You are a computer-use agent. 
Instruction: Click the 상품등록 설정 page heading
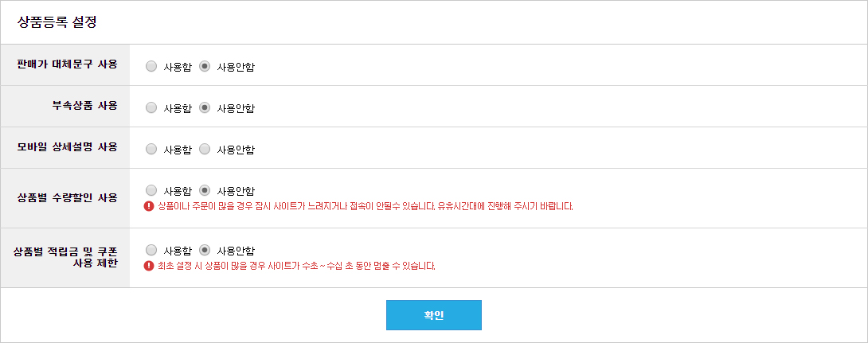click(57, 23)
